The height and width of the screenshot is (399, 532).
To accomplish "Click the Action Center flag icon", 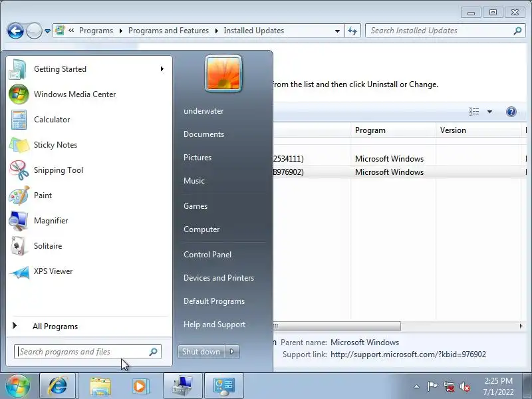I will 432,386.
